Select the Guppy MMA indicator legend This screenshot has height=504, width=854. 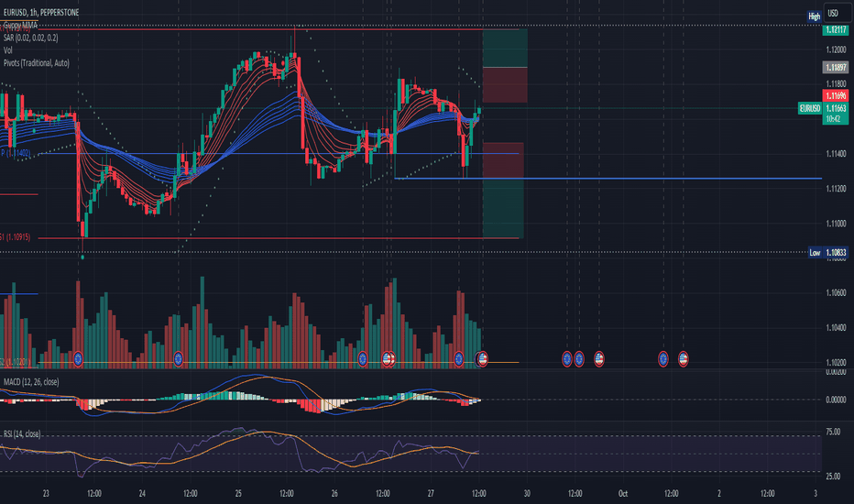pyautogui.click(x=20, y=25)
